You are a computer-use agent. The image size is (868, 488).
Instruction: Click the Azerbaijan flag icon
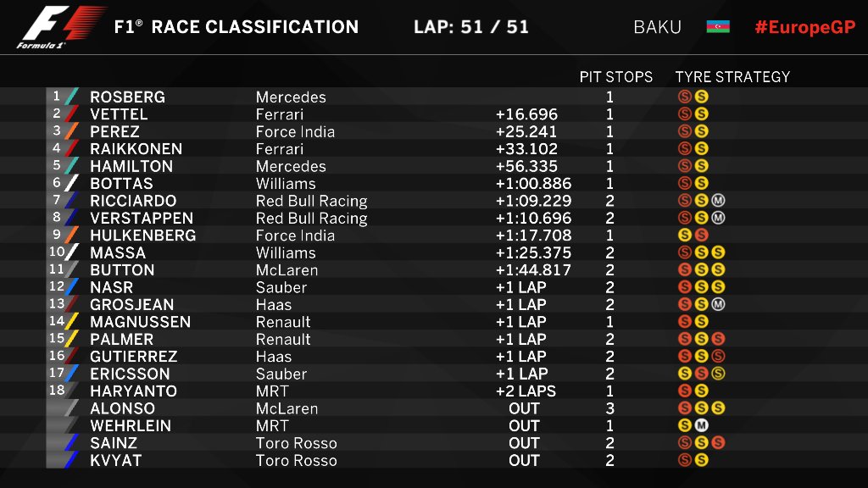pos(718,27)
